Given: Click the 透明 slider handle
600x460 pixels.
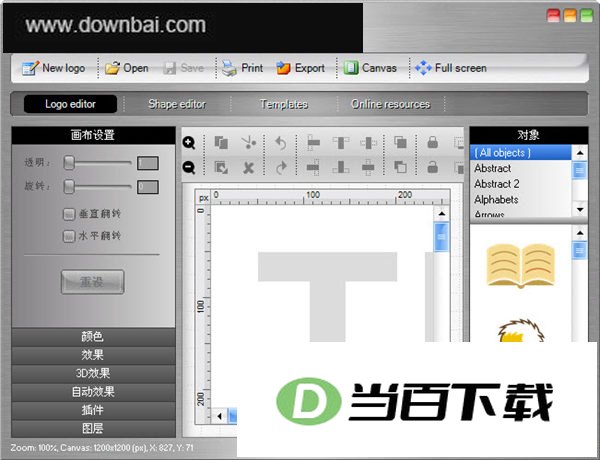Looking at the screenshot, I should click(69, 163).
